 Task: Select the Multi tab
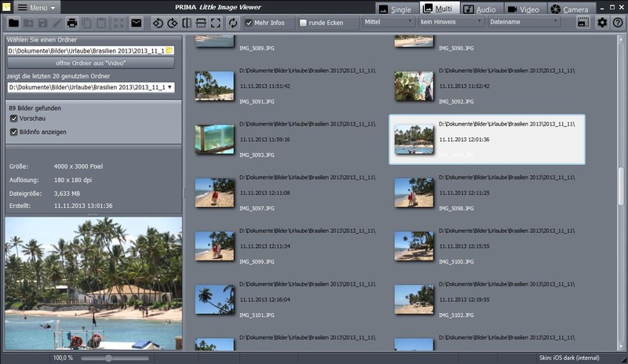[x=438, y=8]
